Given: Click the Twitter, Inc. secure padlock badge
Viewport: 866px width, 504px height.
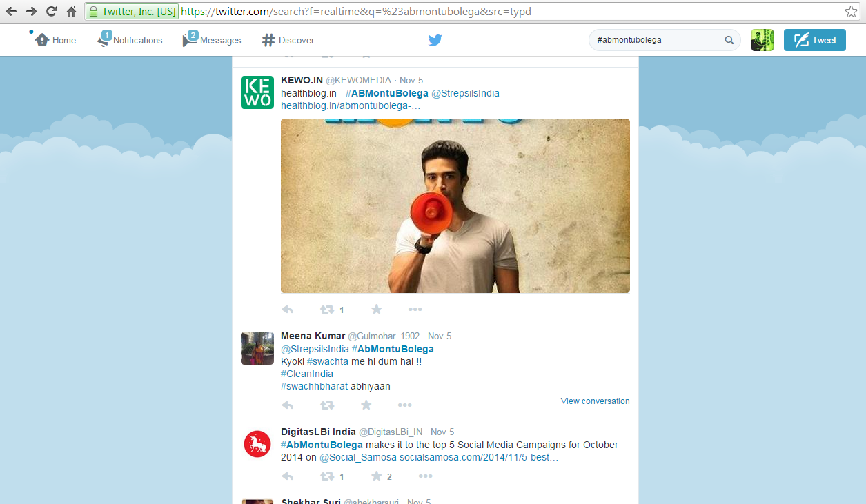Looking at the screenshot, I should [x=132, y=12].
